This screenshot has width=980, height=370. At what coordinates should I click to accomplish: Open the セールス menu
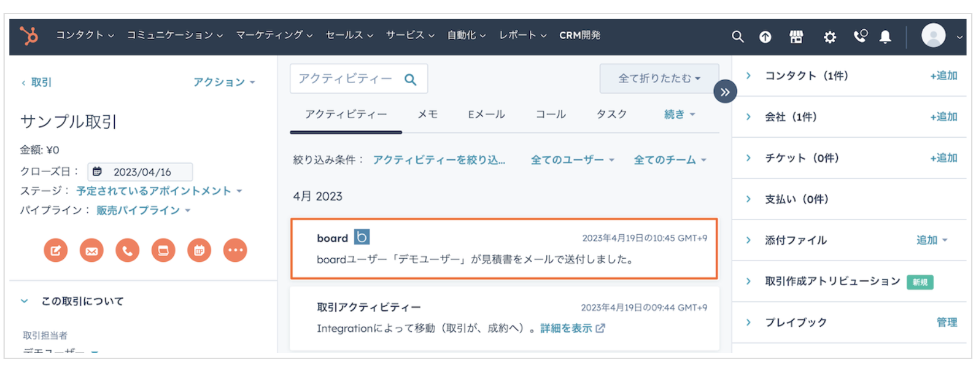click(349, 35)
